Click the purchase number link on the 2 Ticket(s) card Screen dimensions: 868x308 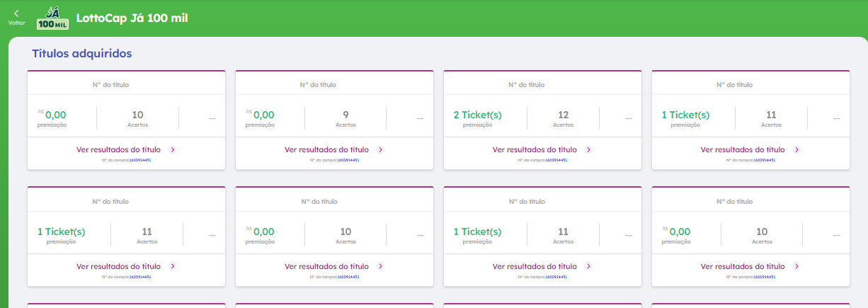tap(556, 160)
